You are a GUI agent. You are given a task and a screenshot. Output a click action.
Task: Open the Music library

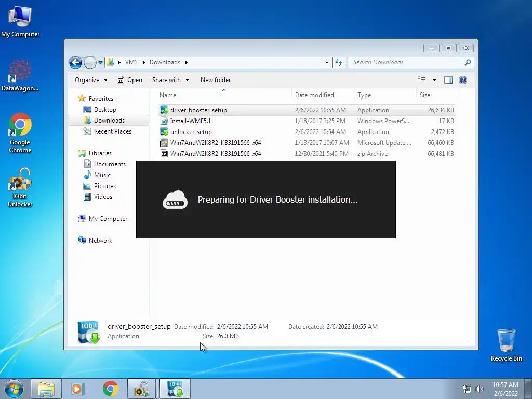coord(97,175)
